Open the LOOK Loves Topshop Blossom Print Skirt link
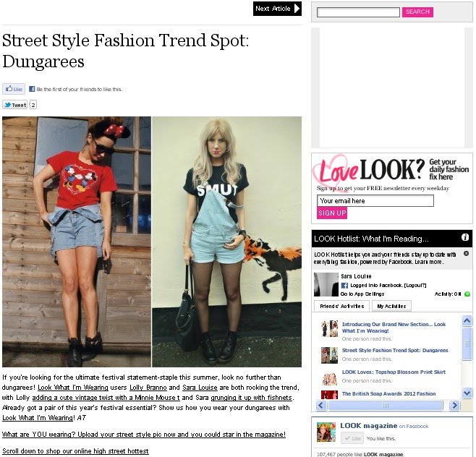This screenshot has height=457, width=476. point(394,372)
